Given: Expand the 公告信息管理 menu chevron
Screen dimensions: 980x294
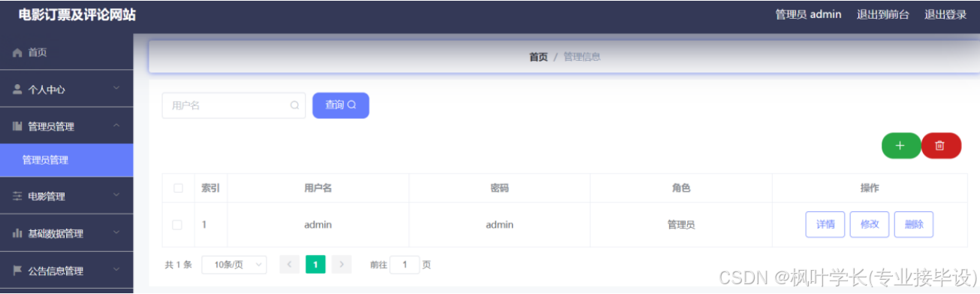Looking at the screenshot, I should [x=116, y=270].
